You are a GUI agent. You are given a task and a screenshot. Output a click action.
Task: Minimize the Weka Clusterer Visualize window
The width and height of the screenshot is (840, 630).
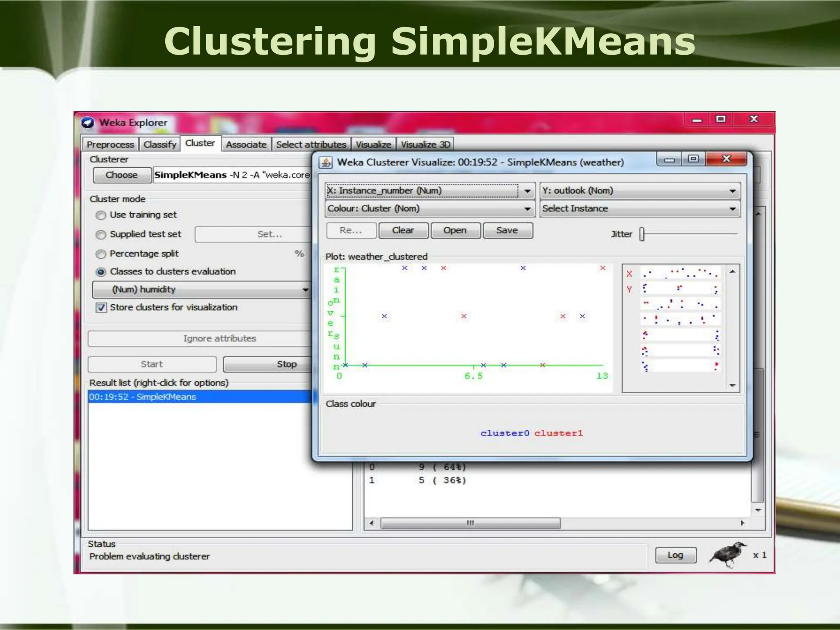click(x=669, y=160)
